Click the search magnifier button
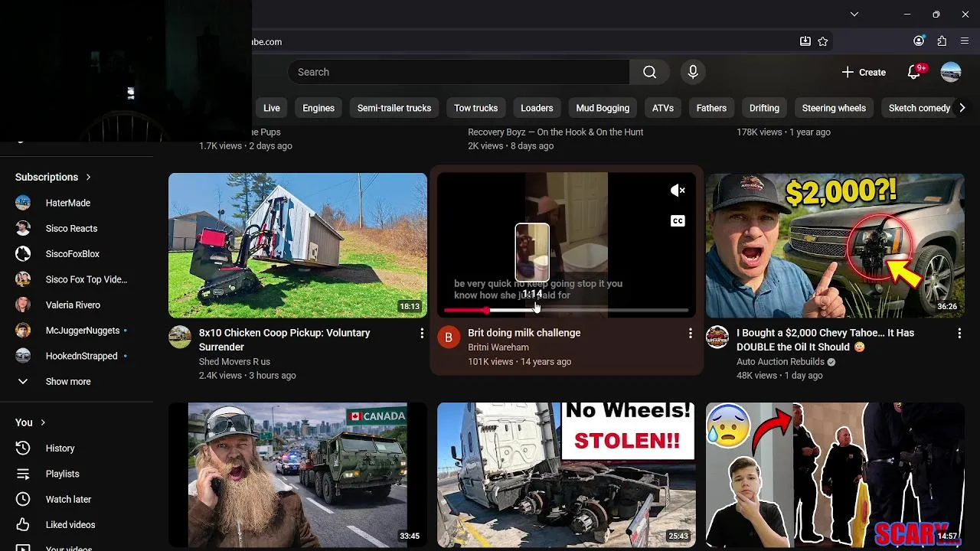 (x=649, y=72)
